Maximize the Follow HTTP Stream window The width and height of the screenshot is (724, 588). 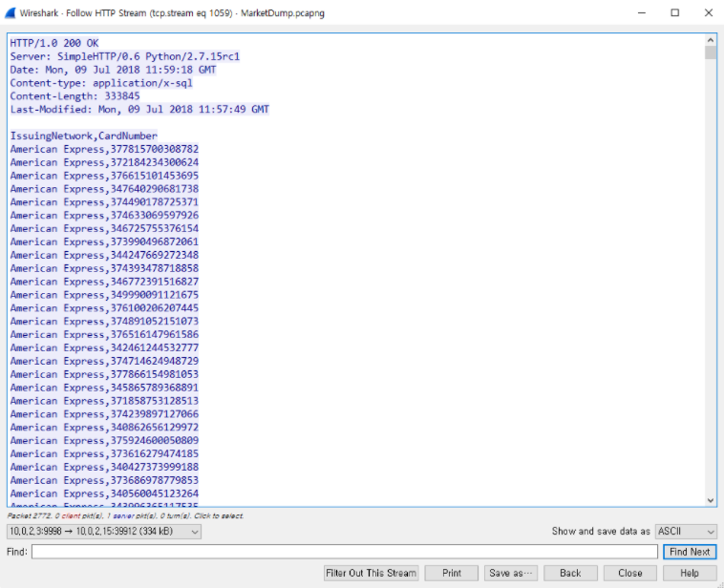coord(674,13)
